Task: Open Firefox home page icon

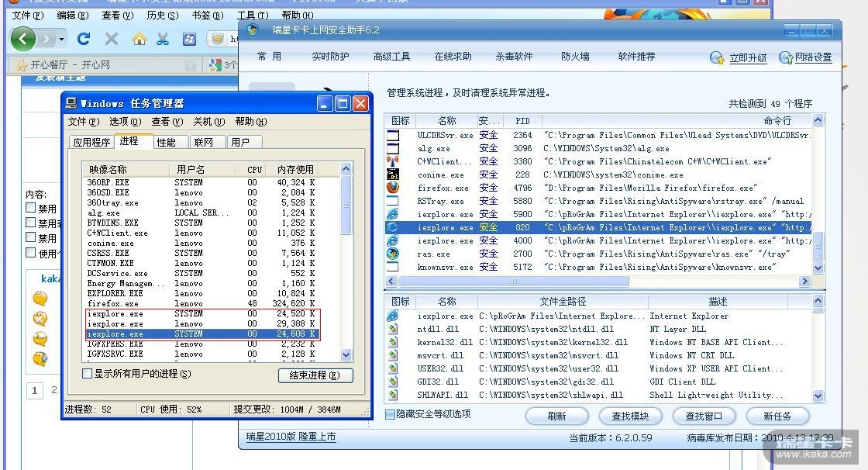Action: tap(139, 39)
